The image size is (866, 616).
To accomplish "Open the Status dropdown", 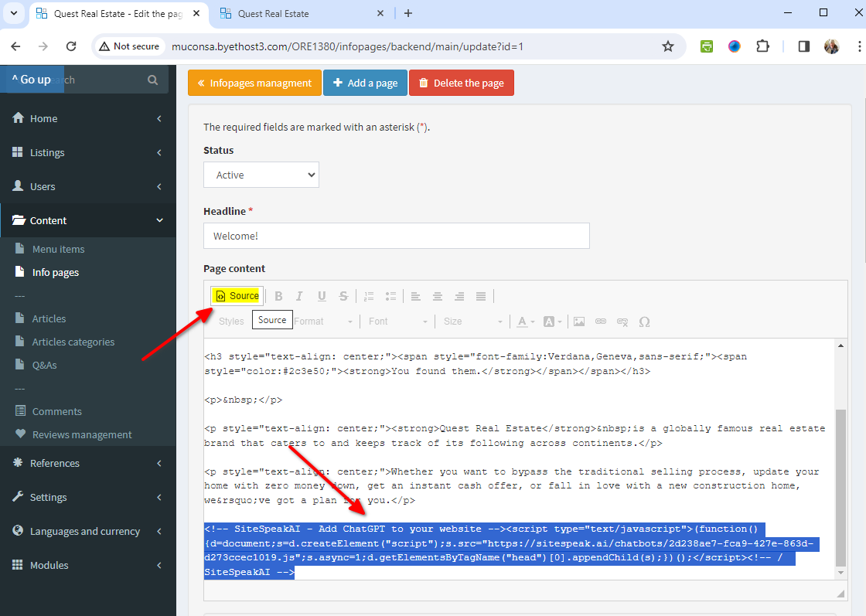I will point(261,175).
